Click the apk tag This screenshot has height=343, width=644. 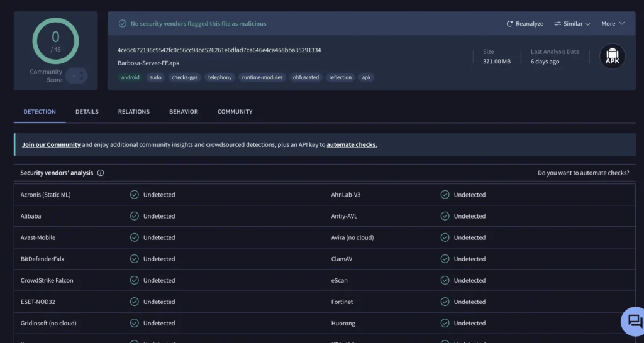[x=366, y=77]
